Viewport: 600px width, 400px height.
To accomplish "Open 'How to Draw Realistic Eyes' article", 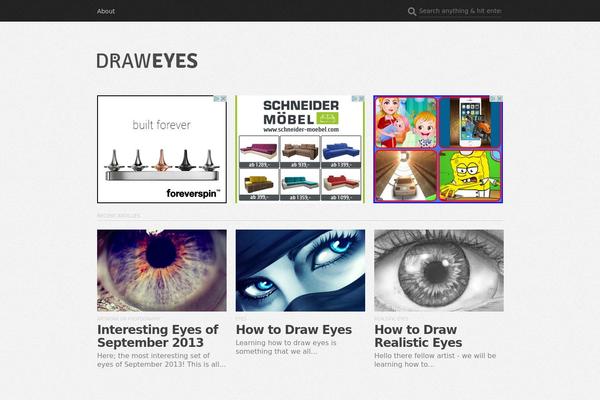I will [418, 336].
